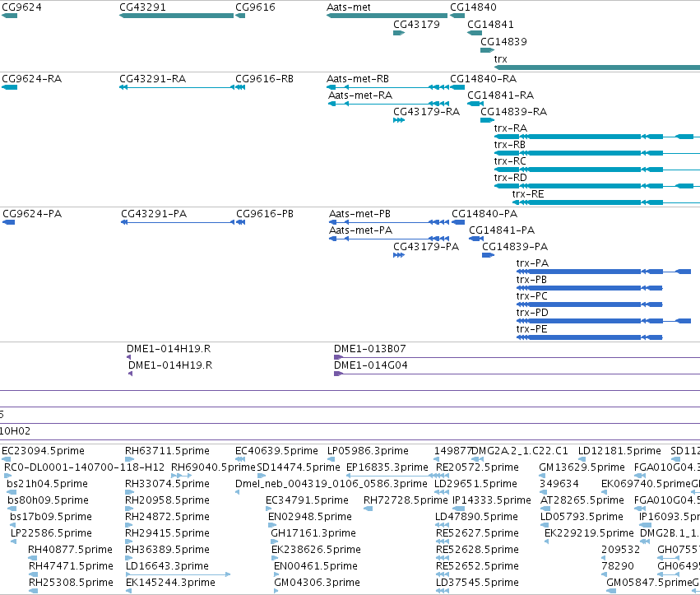Click the CG9624-RA transcript label

pos(32,79)
